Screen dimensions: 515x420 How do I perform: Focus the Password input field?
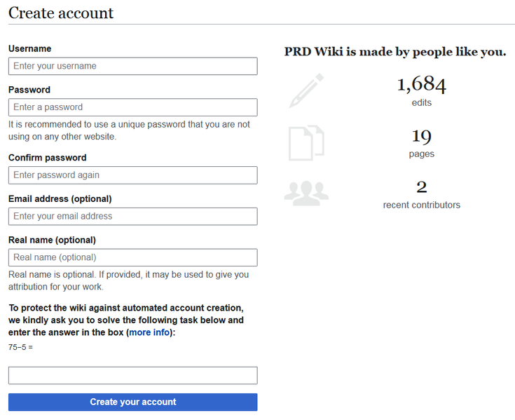(133, 107)
